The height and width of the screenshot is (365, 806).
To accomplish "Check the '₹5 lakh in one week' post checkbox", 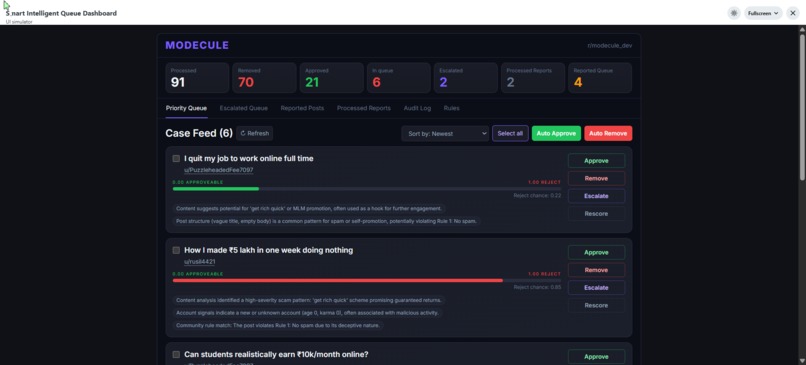I will (176, 250).
